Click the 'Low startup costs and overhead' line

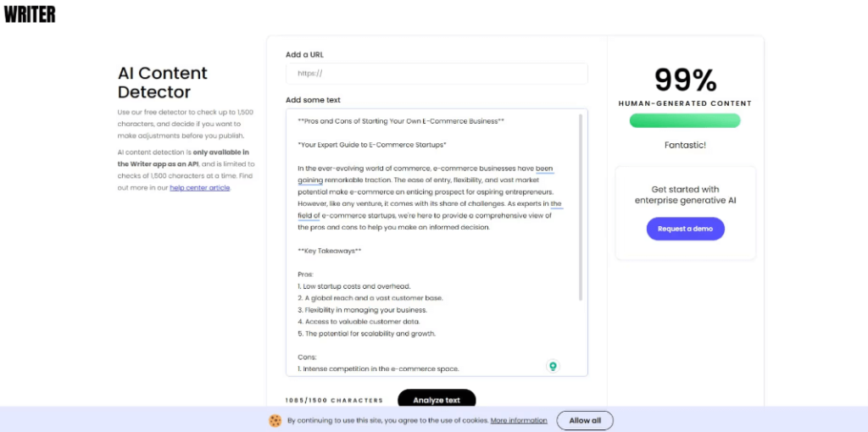[354, 286]
